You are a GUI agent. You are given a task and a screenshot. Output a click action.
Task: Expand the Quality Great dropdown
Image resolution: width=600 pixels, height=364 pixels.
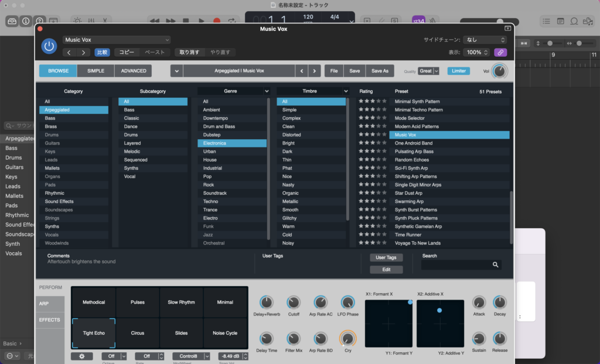[x=428, y=71]
